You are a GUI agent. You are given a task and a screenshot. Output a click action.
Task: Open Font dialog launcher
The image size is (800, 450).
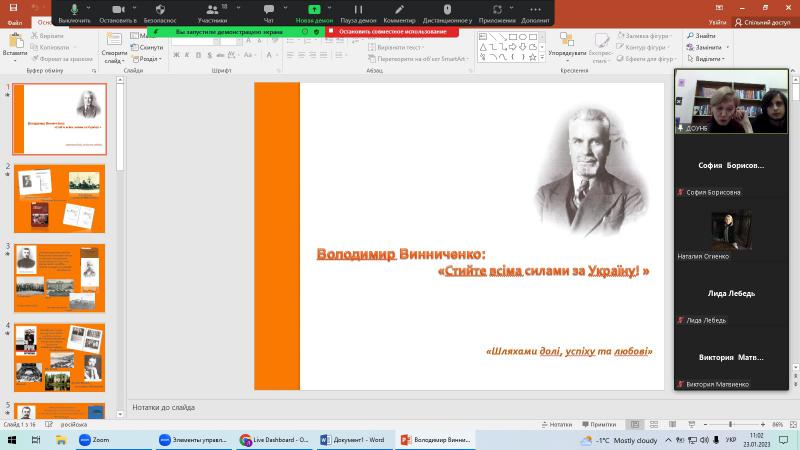coord(279,70)
